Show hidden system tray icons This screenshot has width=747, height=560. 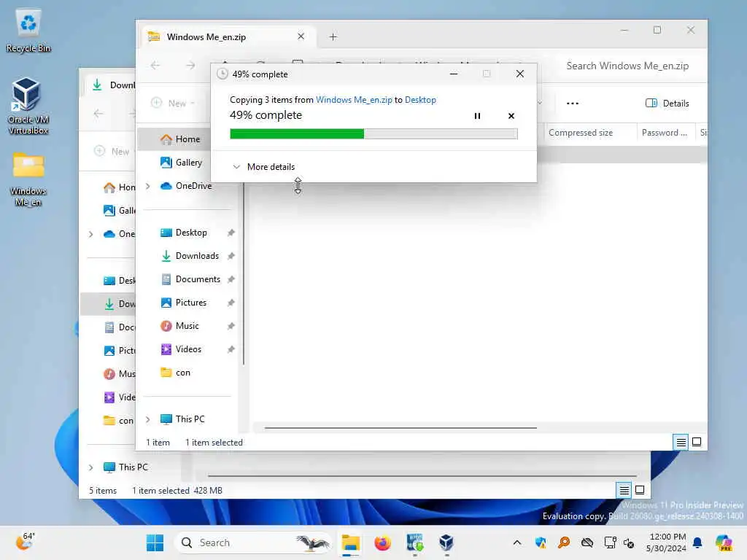tap(517, 542)
